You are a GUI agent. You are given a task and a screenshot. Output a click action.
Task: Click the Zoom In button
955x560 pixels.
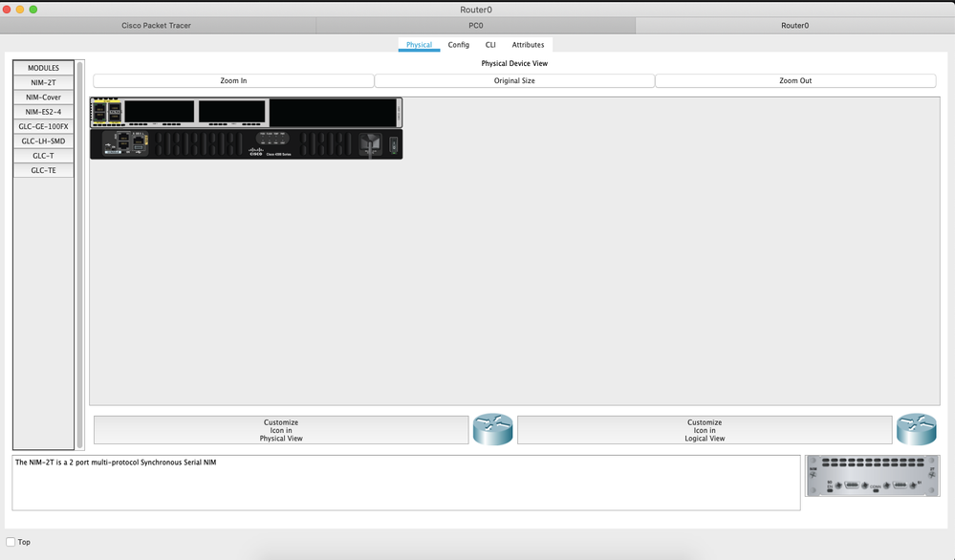[x=233, y=80]
